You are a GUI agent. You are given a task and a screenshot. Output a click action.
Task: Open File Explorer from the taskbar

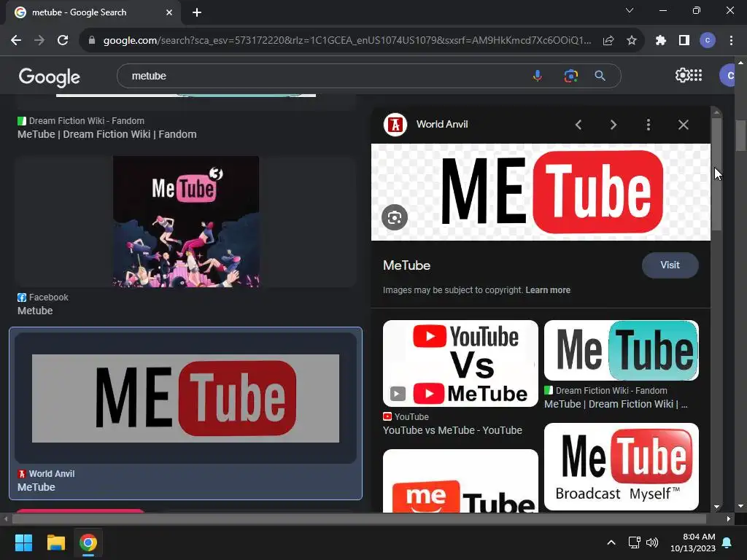55,542
